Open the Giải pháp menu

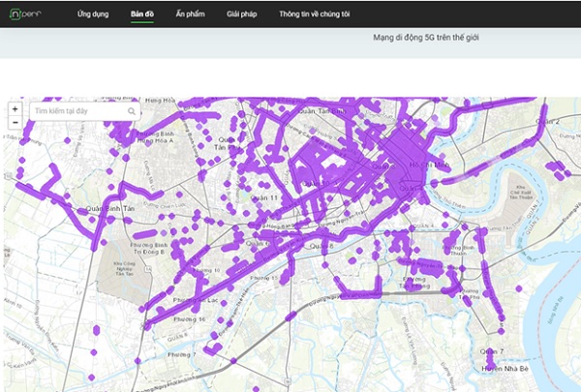pyautogui.click(x=240, y=15)
